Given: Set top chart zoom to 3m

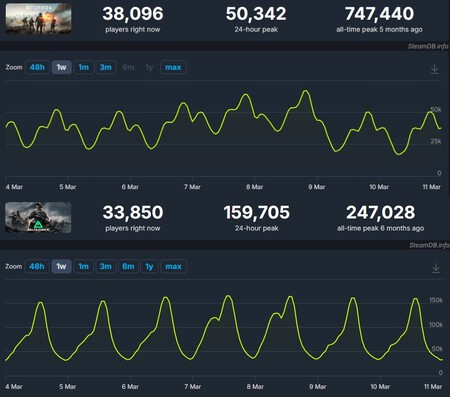Looking at the screenshot, I should [106, 67].
